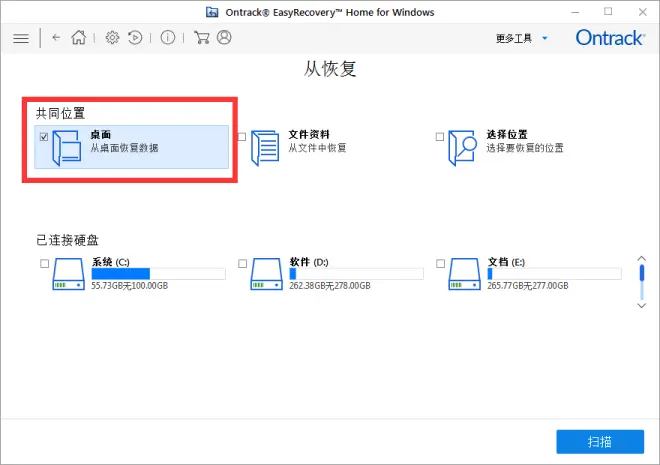Screen dimensions: 660x465
Task: Check the 文件资料 checkbox
Action: (x=242, y=137)
